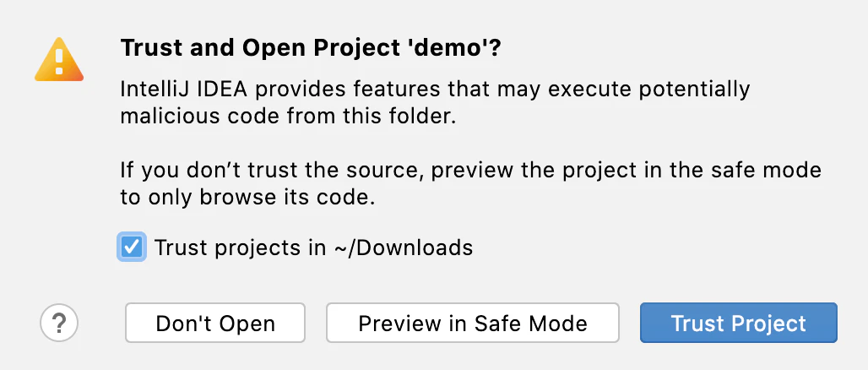The height and width of the screenshot is (370, 868).
Task: Show help via the circular '?' icon
Action: click(x=59, y=323)
